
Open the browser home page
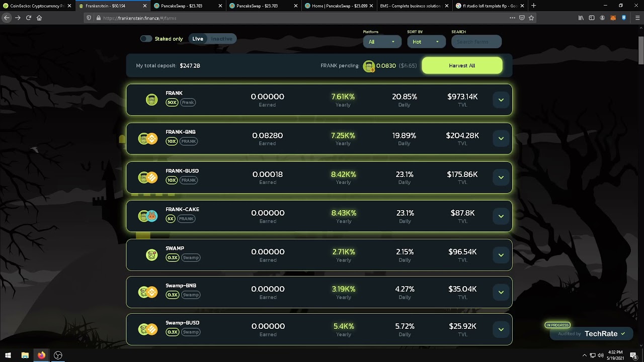pos(39,18)
